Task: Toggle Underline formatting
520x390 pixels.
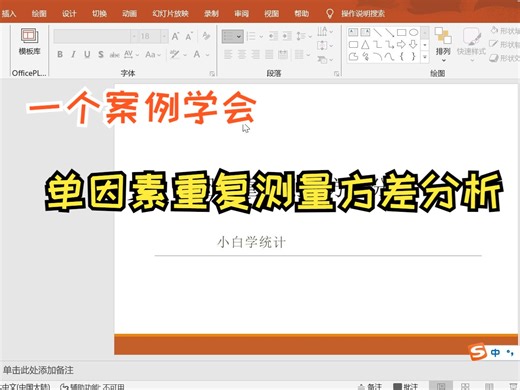Action: click(87, 54)
